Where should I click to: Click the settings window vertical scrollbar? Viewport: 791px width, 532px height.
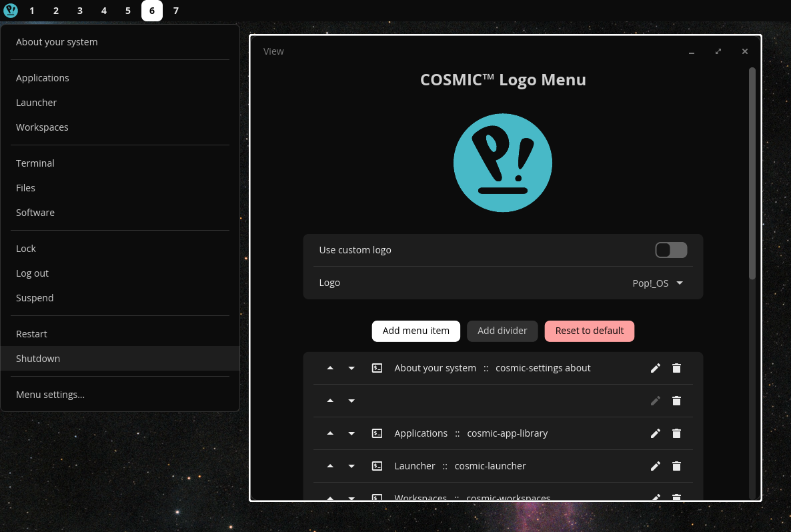(752, 173)
